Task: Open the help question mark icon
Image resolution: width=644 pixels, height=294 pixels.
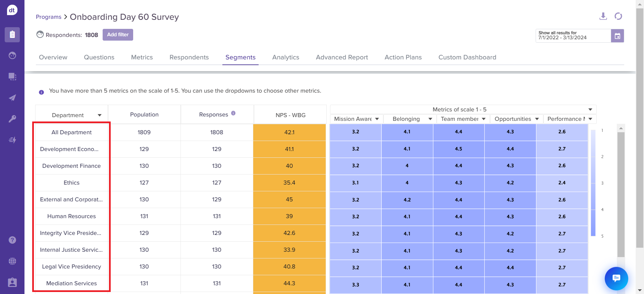Action: [12, 240]
